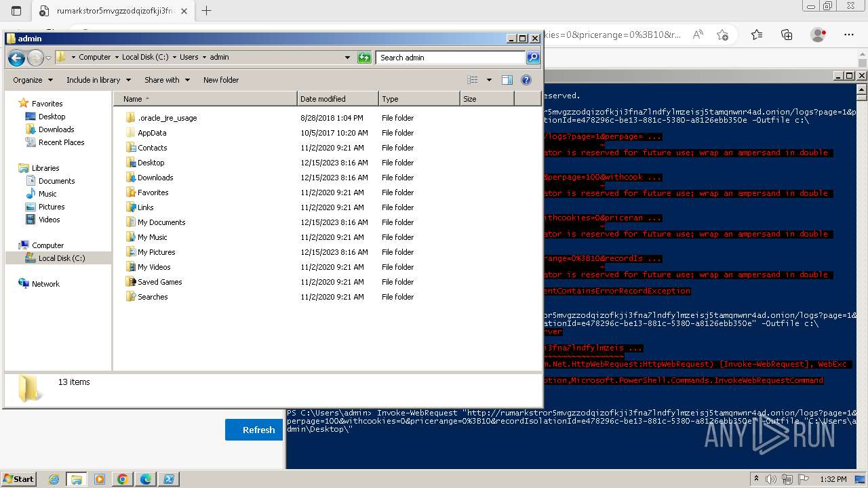Select the Favorites folder in file list
868x488 pixels.
point(153,192)
